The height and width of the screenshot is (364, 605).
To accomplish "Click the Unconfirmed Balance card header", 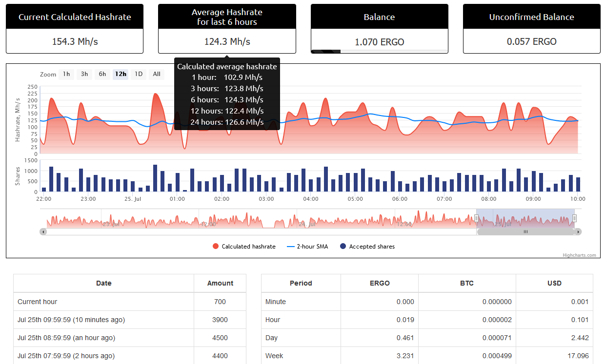I will 531,17.
